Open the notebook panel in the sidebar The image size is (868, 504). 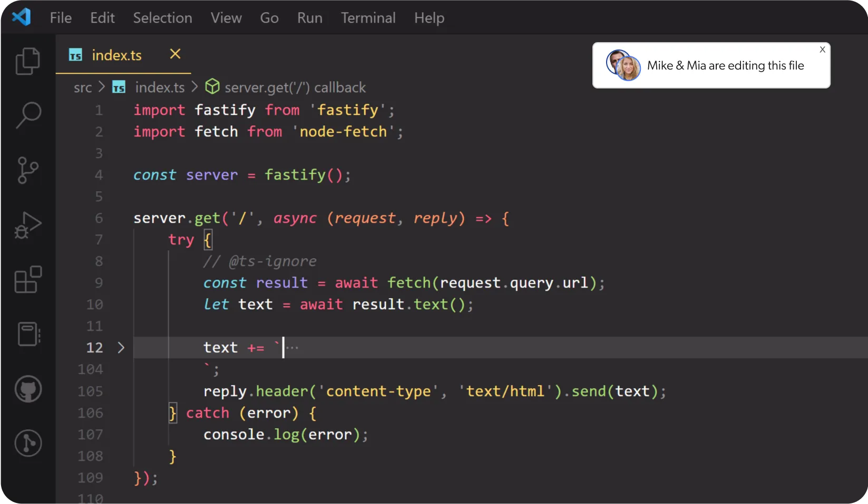(28, 334)
